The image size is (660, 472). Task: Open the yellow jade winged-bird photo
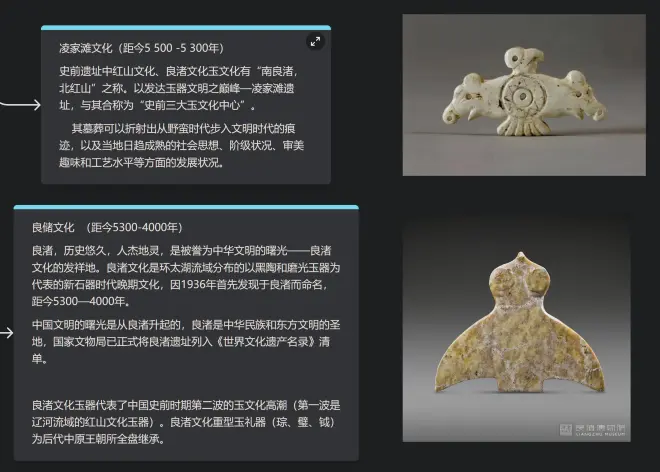tap(516, 328)
